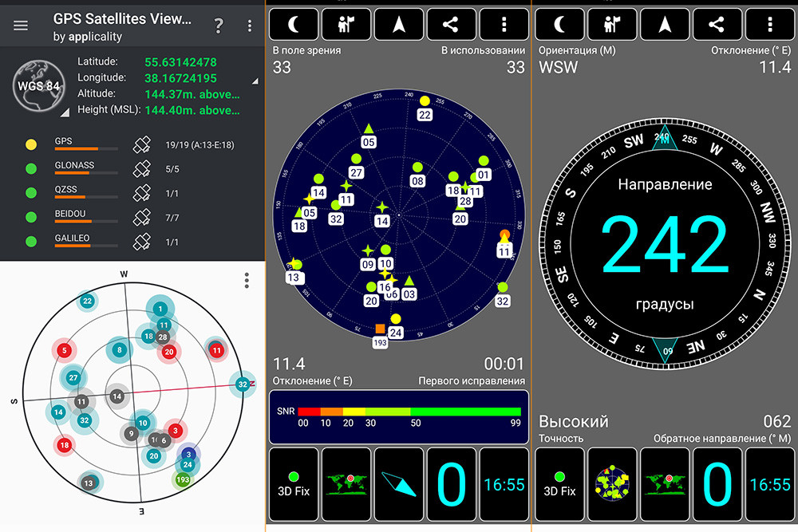Toggle night mode moon on satellite sky screen
This screenshot has height=532, width=798.
pyautogui.click(x=292, y=24)
